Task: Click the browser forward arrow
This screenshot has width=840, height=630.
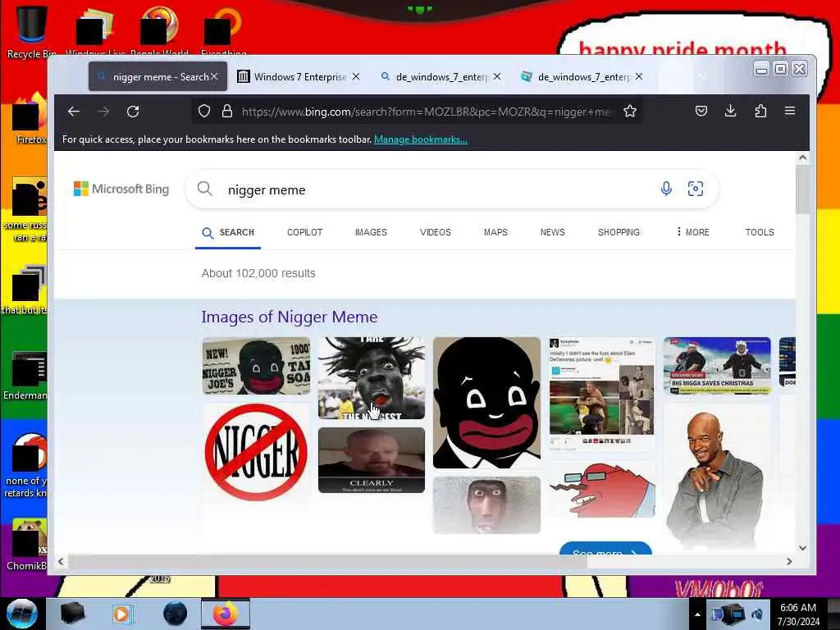Action: click(104, 112)
